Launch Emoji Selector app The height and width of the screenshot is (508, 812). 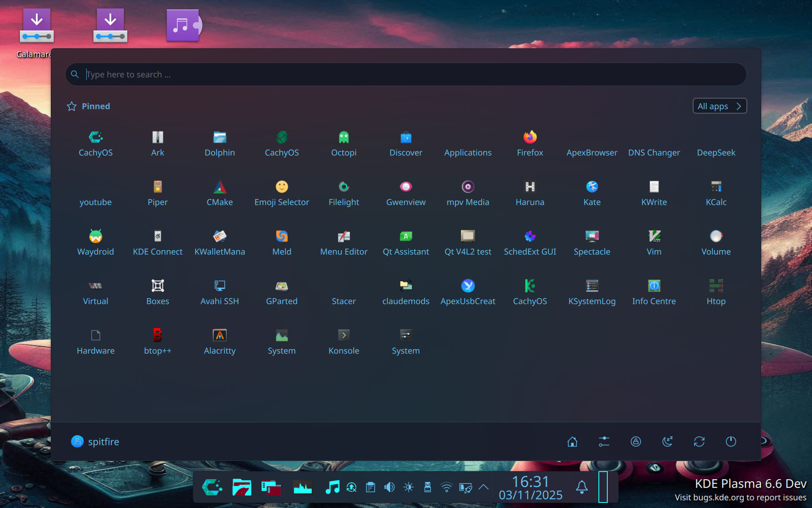(x=282, y=193)
